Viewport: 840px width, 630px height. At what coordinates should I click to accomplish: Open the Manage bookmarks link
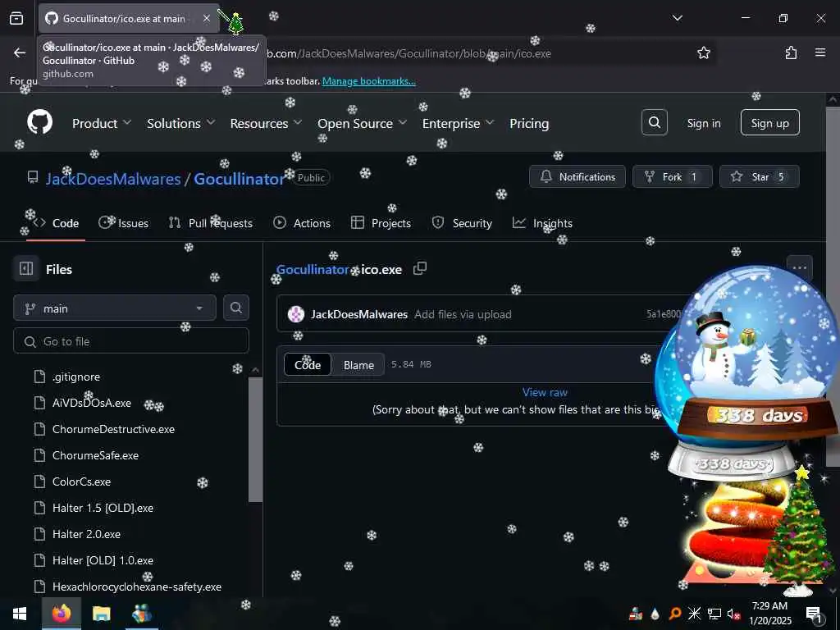pyautogui.click(x=368, y=81)
